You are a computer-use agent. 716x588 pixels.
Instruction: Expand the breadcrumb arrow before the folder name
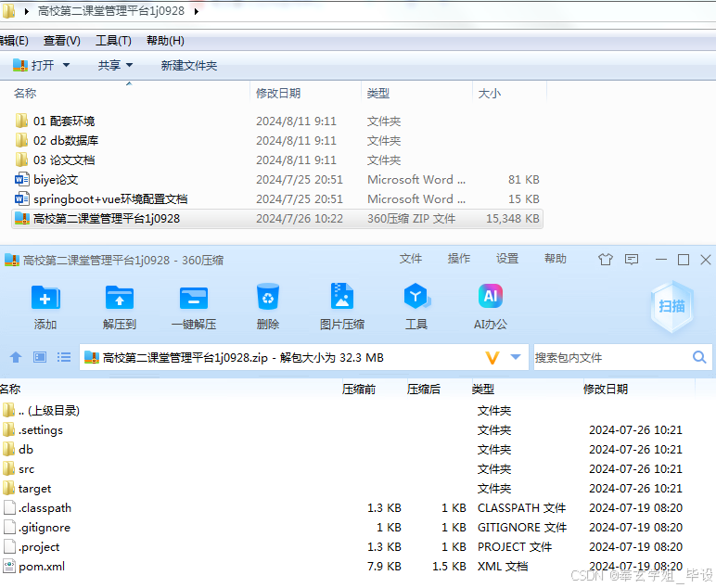(27, 11)
